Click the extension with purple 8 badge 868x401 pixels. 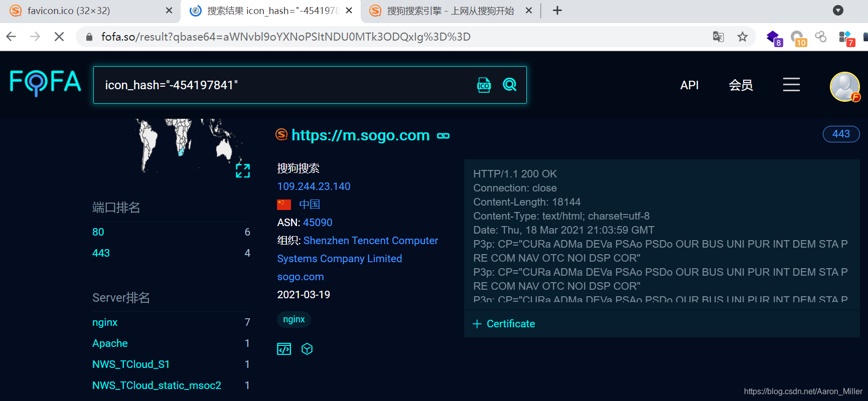[x=774, y=38]
